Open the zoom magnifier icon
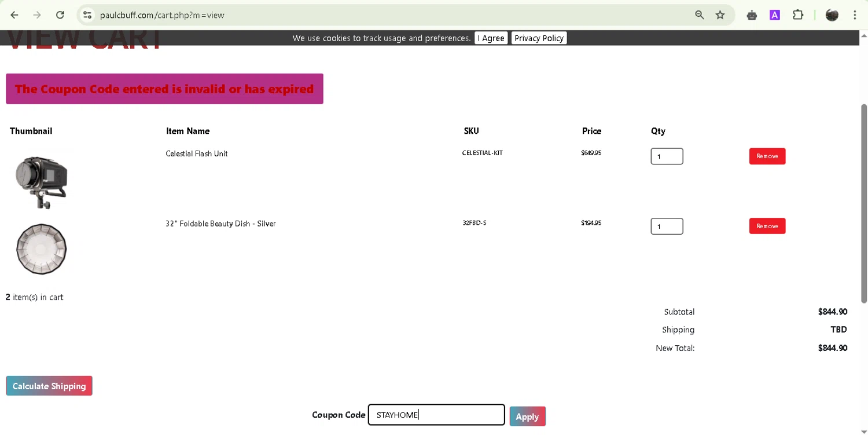The width and height of the screenshot is (868, 435). coord(700,15)
